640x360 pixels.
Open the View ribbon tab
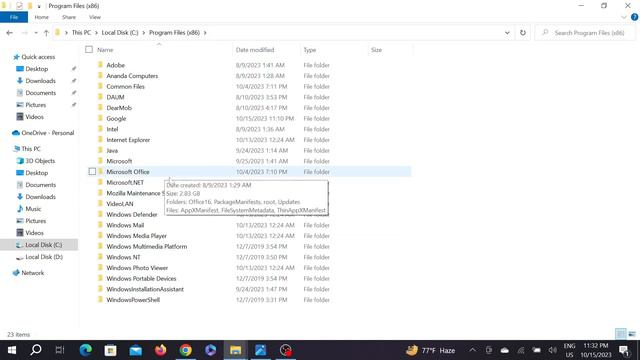point(95,17)
